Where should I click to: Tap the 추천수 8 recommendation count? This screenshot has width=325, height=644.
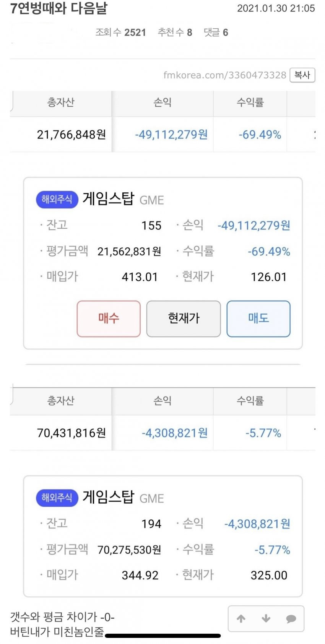[175, 33]
